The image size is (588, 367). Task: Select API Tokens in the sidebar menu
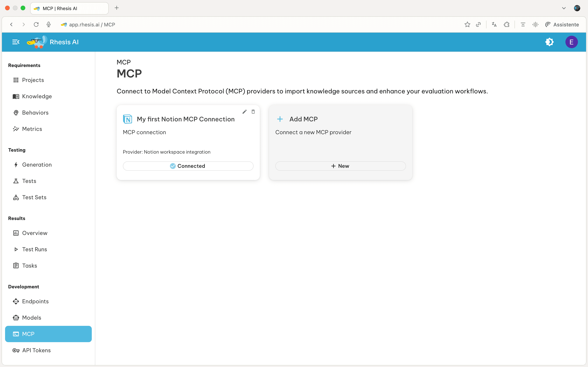tap(36, 350)
